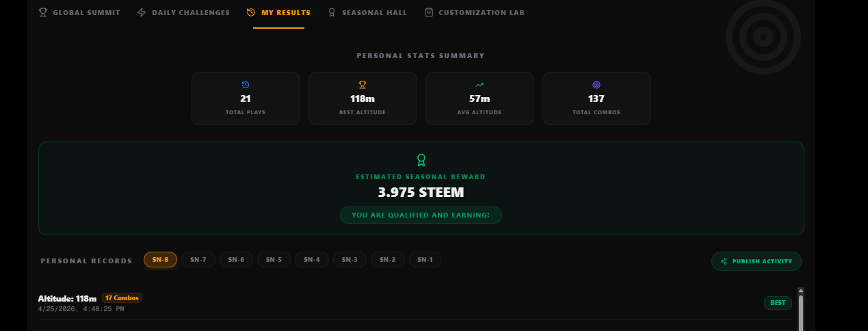Click the orange Best Altitude trophy icon
This screenshot has height=331, width=868.
(363, 85)
